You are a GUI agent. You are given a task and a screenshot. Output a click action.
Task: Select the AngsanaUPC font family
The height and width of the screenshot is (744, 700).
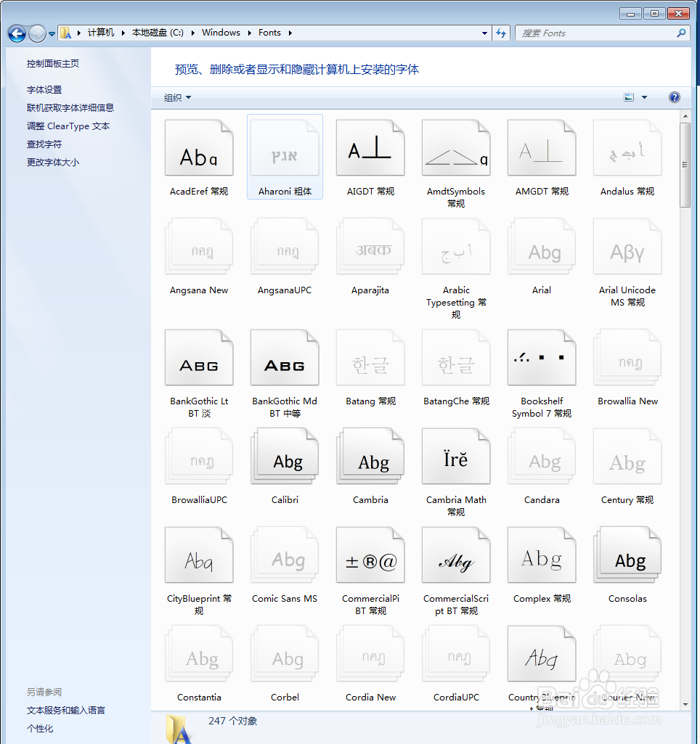tap(285, 247)
